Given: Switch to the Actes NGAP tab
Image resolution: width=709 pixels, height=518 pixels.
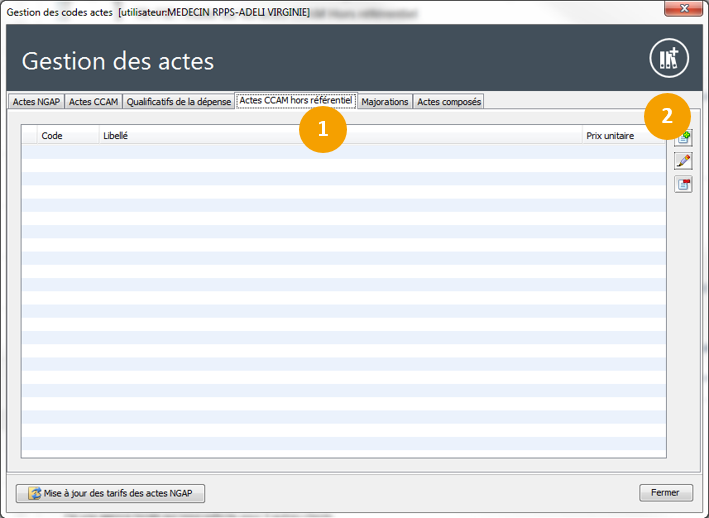Looking at the screenshot, I should pos(36,102).
